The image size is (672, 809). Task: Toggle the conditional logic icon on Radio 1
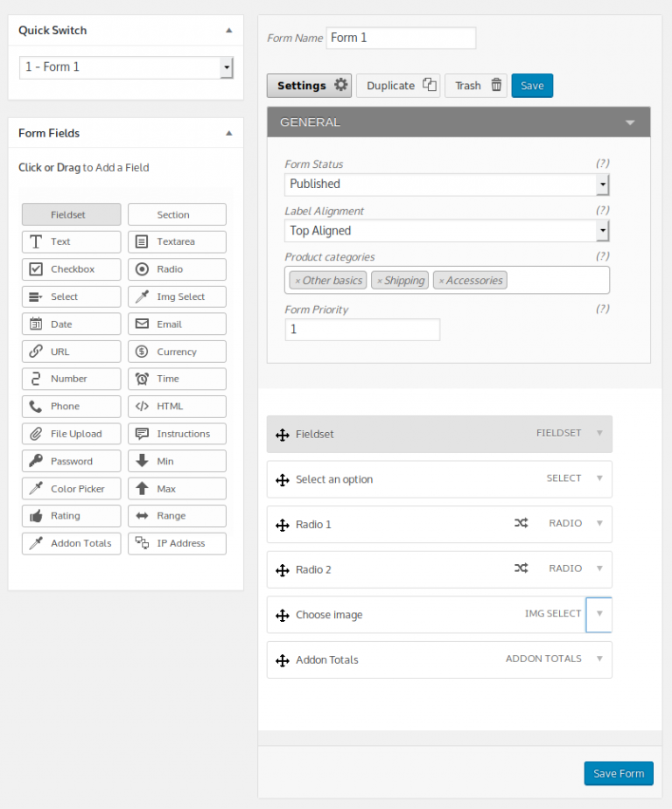point(522,524)
